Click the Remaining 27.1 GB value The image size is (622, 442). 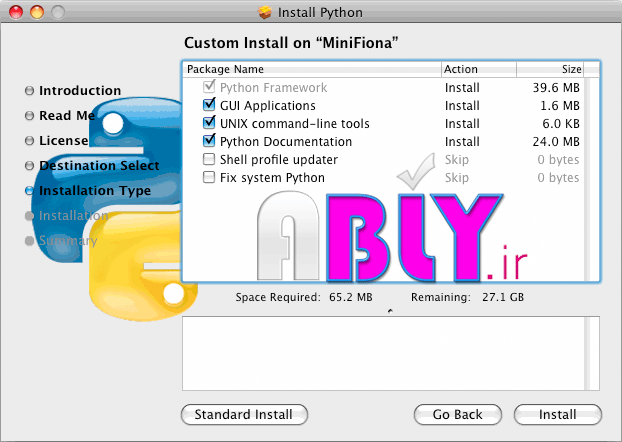[503, 297]
